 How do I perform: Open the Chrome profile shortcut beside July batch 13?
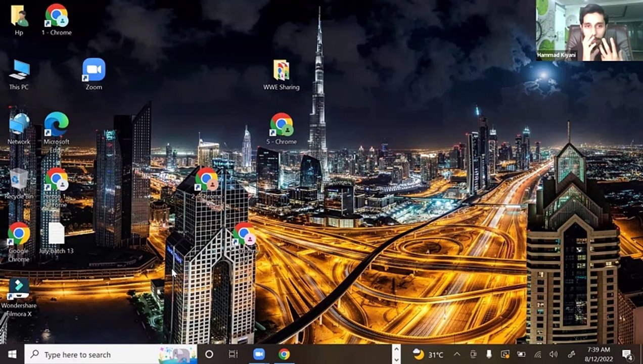(244, 238)
